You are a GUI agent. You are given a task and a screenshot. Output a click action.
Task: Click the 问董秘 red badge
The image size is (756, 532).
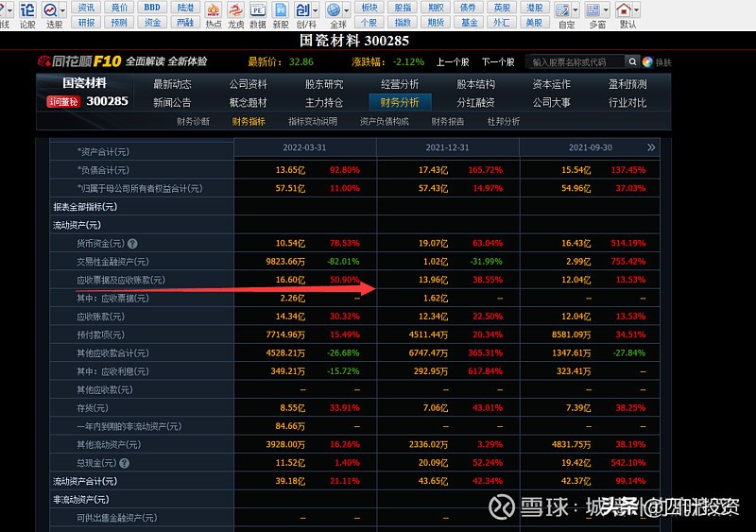click(x=63, y=102)
